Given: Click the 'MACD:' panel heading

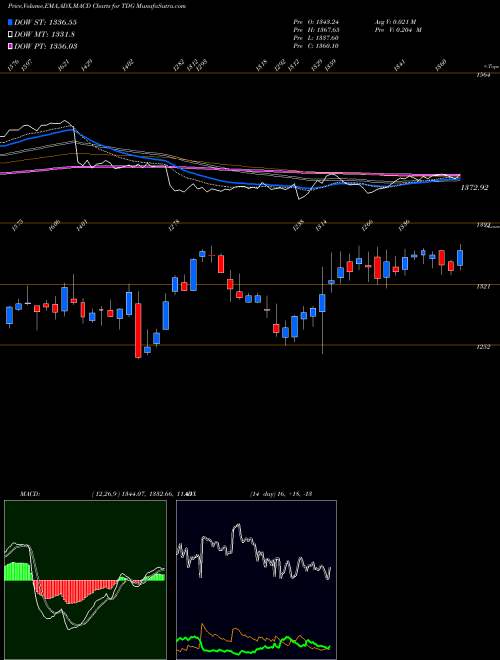Looking at the screenshot, I should pos(30,493).
